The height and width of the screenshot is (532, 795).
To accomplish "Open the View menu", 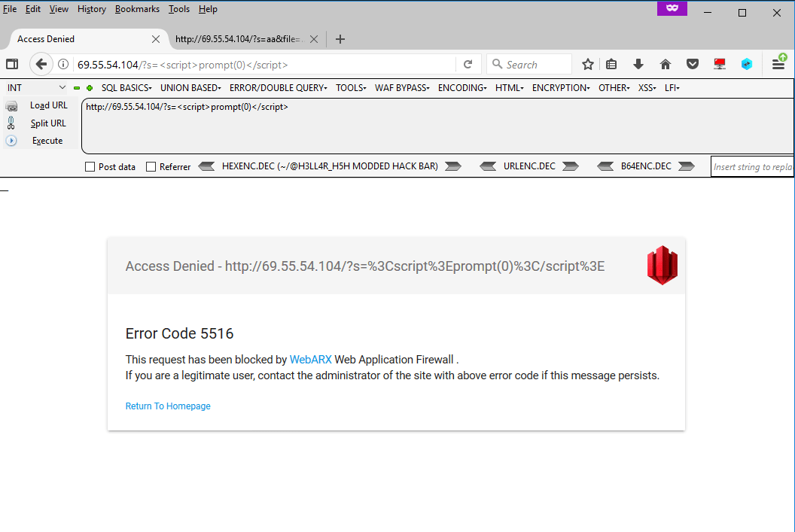I will [x=59, y=9].
